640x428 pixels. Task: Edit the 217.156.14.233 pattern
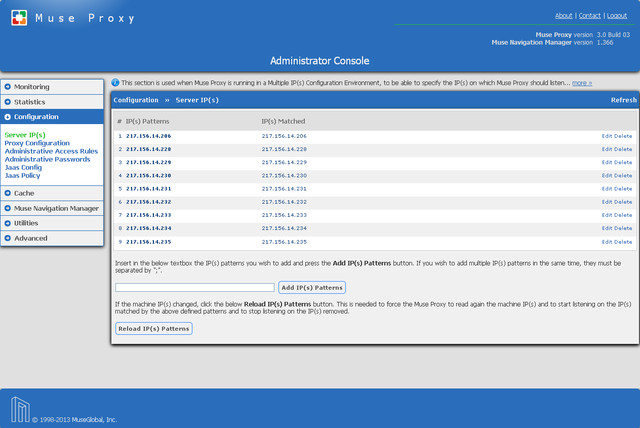coord(607,215)
